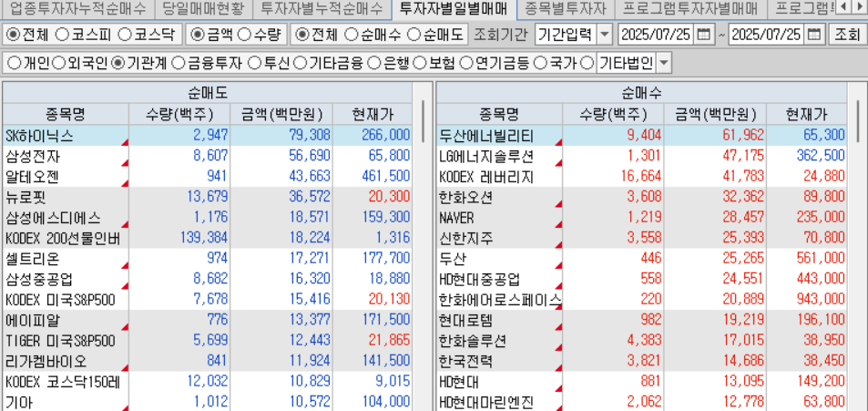Select 리가켐바이오 stock row
The width and height of the screenshot is (868, 411).
[208, 362]
